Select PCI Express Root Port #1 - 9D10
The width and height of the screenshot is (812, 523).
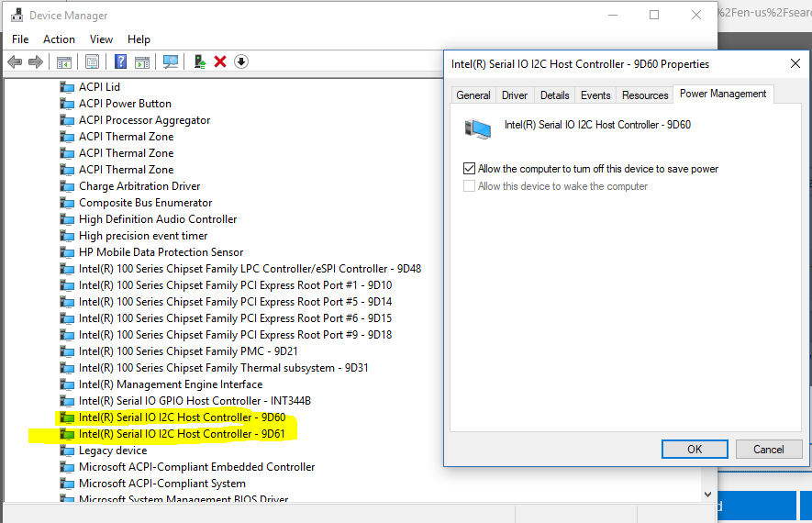point(235,285)
